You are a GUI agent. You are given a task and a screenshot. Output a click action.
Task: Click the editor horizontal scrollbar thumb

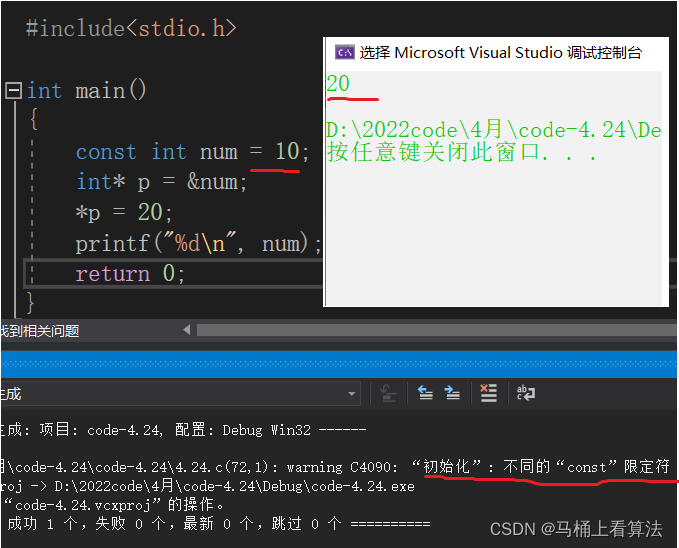pos(430,330)
